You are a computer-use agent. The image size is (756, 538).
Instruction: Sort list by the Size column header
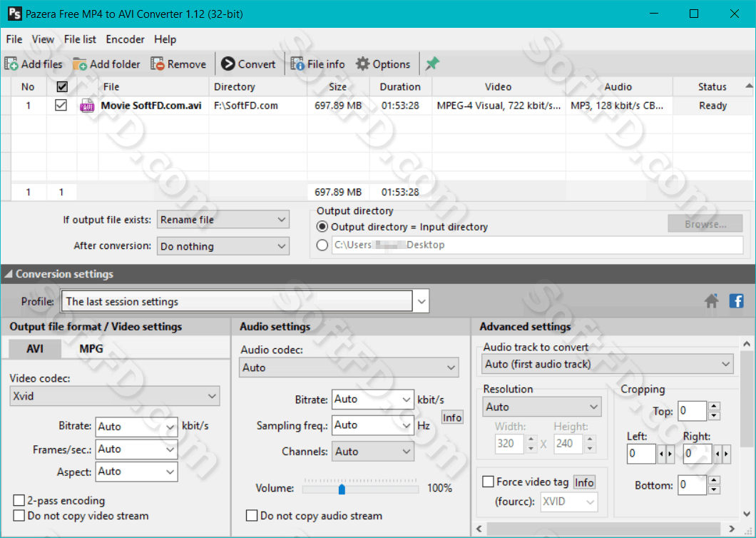(x=338, y=87)
